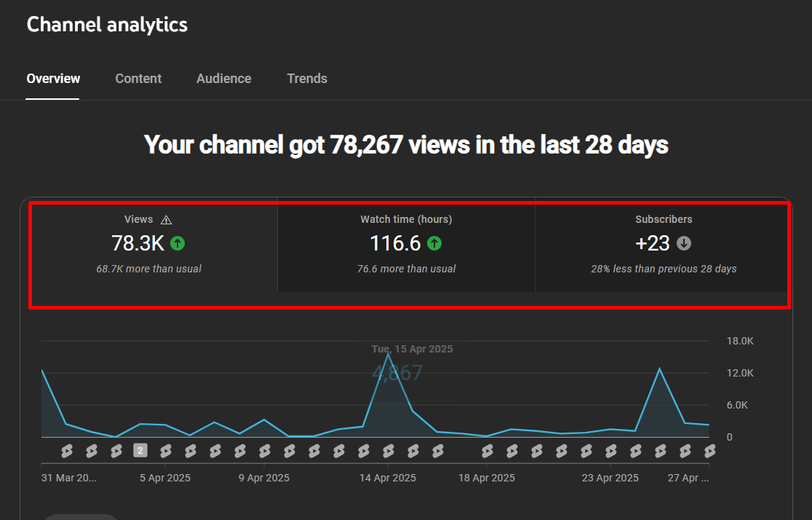Open the last Shorts icon near 27 Apr
Viewport: 812px width, 520px height.
coord(709,451)
